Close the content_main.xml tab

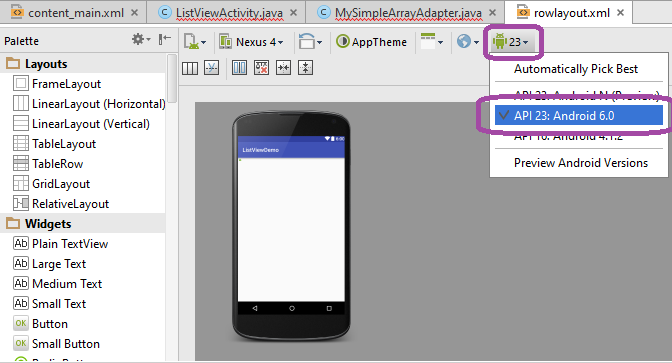135,13
